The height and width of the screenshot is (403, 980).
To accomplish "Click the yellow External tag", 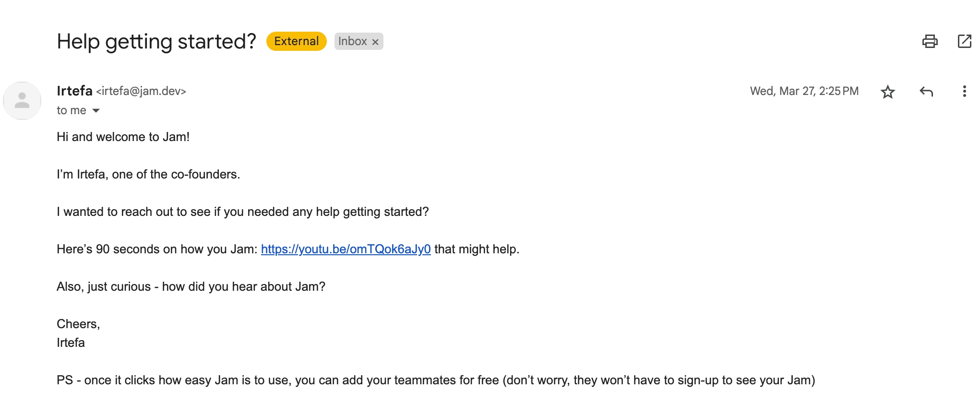I will [x=296, y=41].
